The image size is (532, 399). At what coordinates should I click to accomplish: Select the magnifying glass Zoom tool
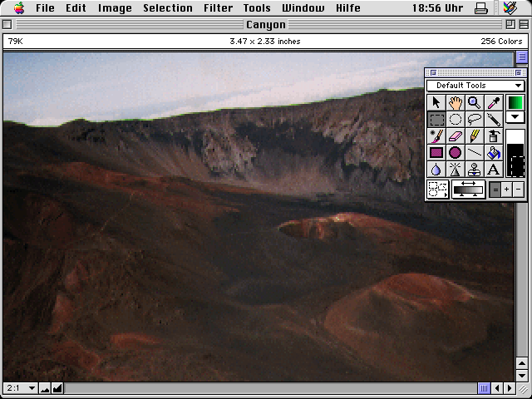pyautogui.click(x=475, y=102)
